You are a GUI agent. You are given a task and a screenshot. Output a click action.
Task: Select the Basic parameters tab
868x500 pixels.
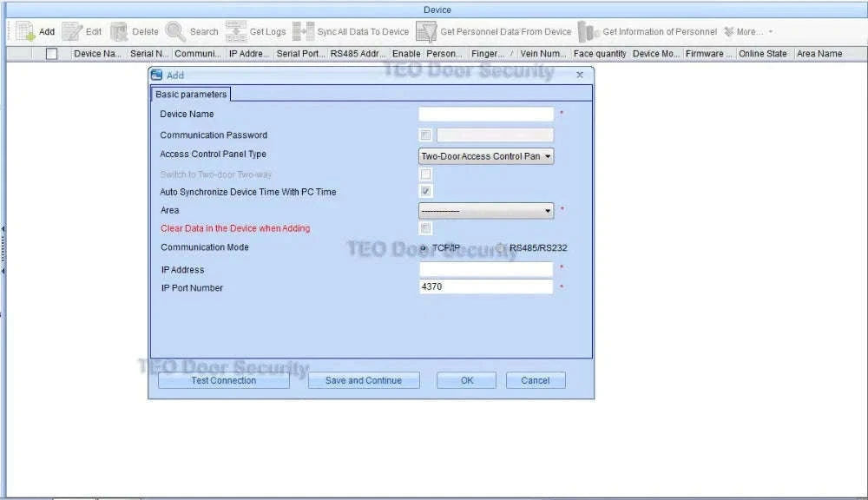[x=191, y=94]
